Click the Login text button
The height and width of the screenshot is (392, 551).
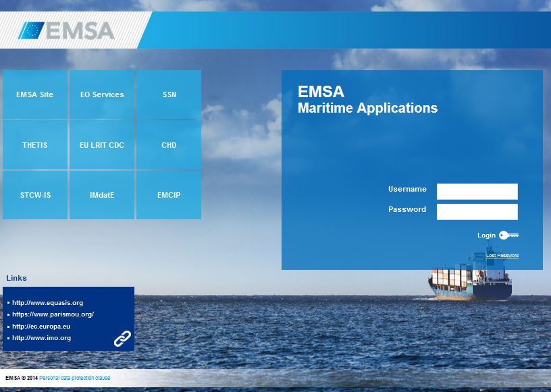(x=486, y=235)
